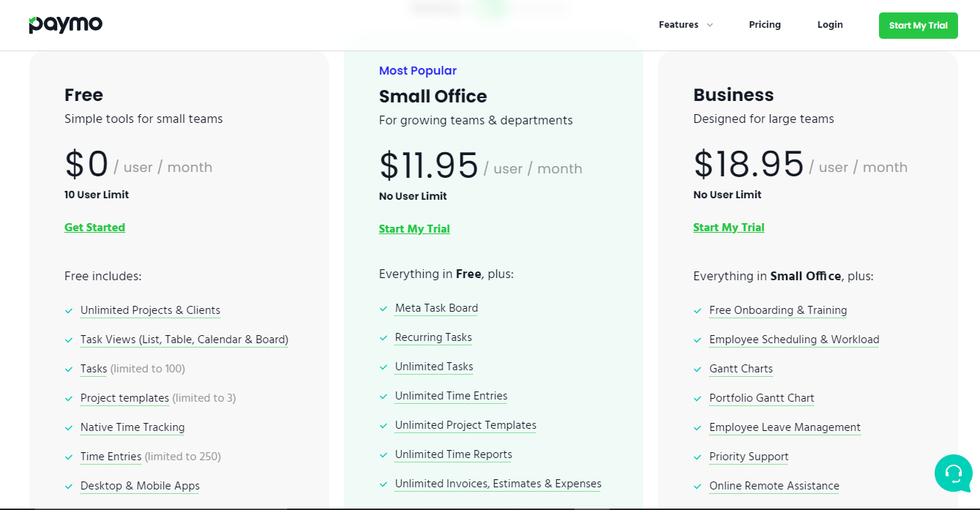Click Portfolio Gantt Chart feature
This screenshot has height=510, width=980.
click(x=762, y=398)
